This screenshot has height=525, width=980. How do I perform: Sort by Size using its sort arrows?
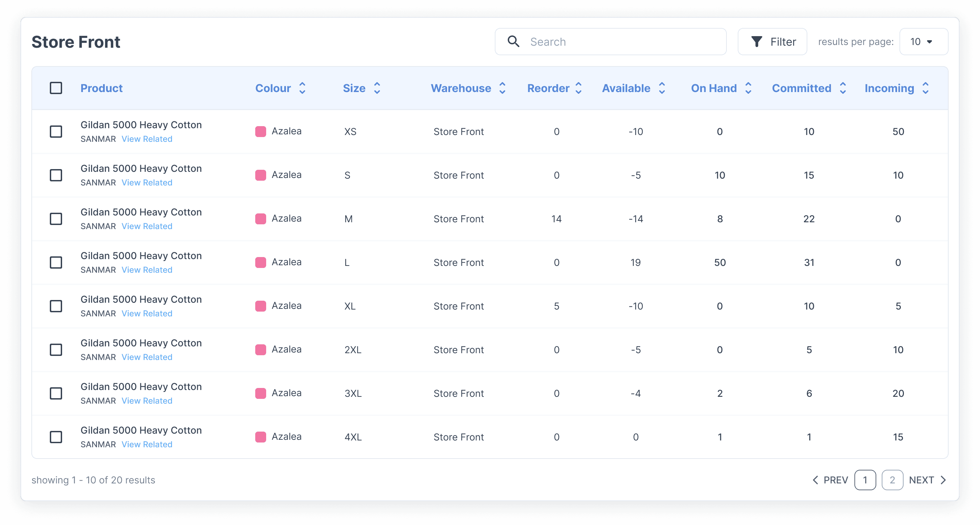tap(377, 88)
